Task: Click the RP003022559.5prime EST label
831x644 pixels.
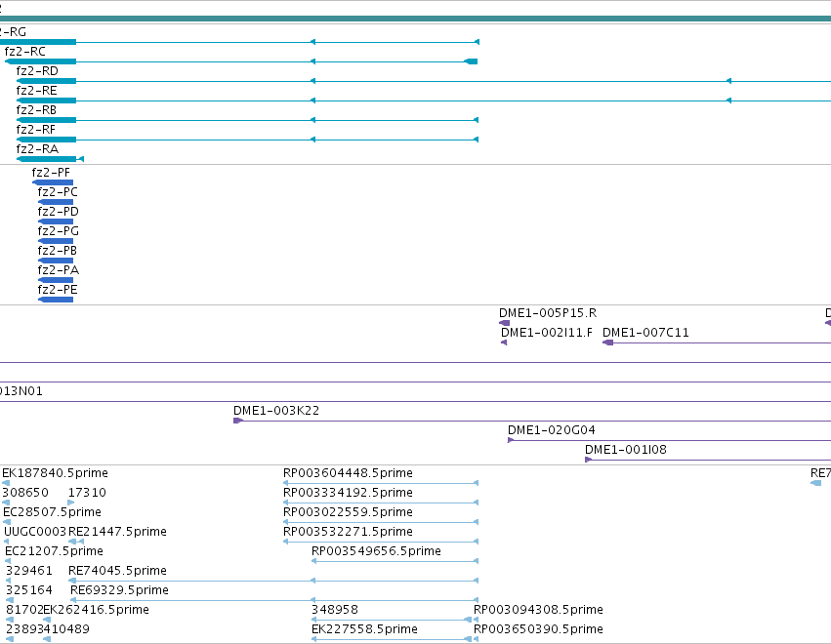Action: 348,512
